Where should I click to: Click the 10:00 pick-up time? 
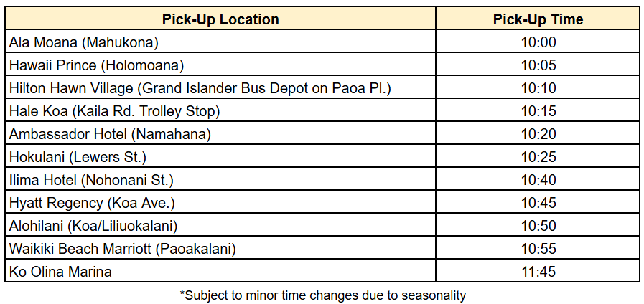pos(538,42)
